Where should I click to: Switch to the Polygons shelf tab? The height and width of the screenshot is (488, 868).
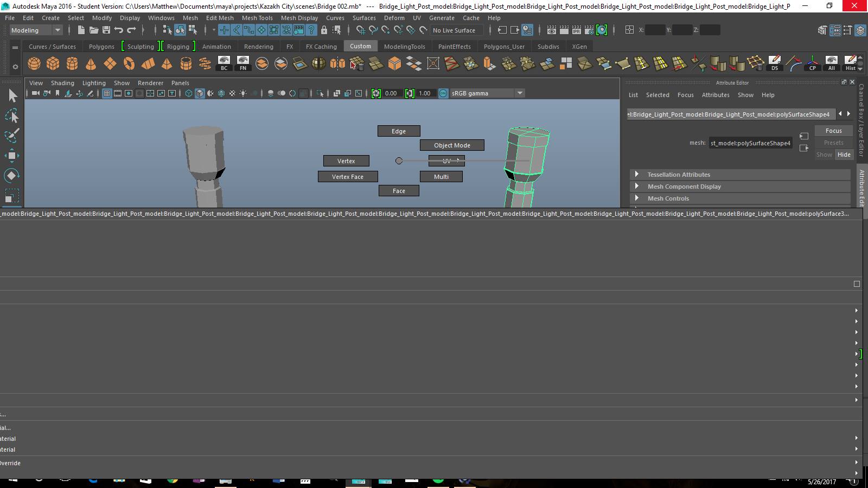coord(101,47)
